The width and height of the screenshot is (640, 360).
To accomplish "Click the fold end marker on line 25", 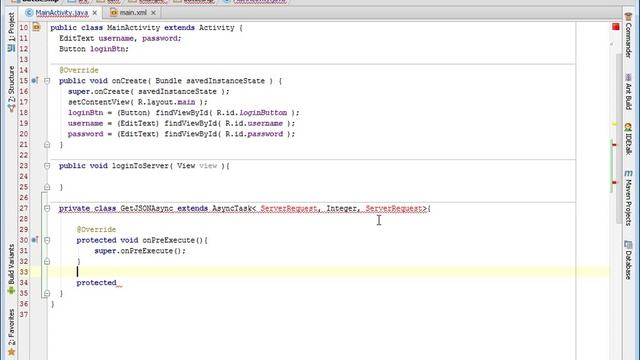I will [x=47, y=187].
